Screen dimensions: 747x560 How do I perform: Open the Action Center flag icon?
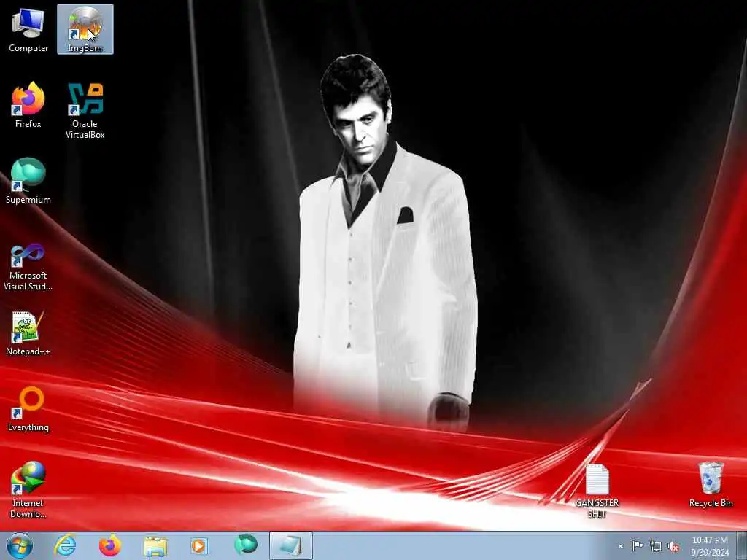(637, 546)
